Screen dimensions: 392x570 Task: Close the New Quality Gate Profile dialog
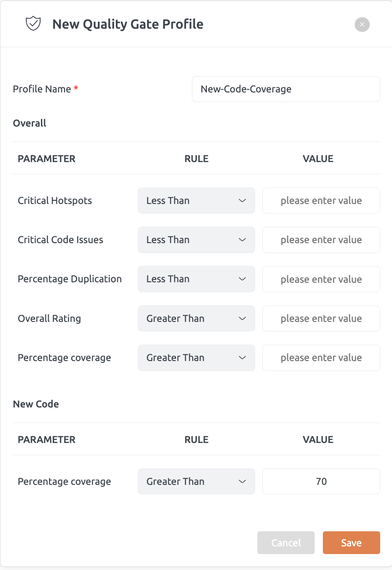click(x=362, y=24)
